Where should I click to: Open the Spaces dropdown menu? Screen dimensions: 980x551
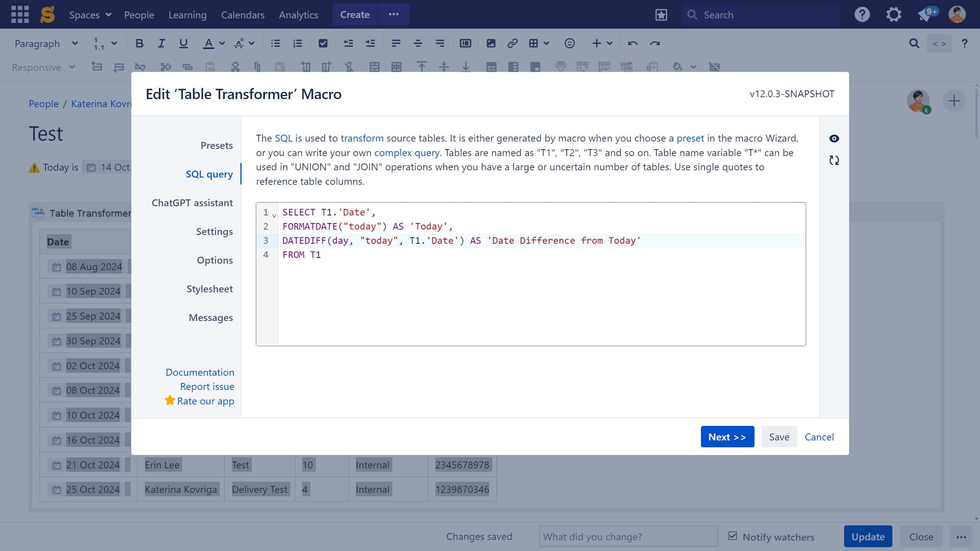click(90, 15)
